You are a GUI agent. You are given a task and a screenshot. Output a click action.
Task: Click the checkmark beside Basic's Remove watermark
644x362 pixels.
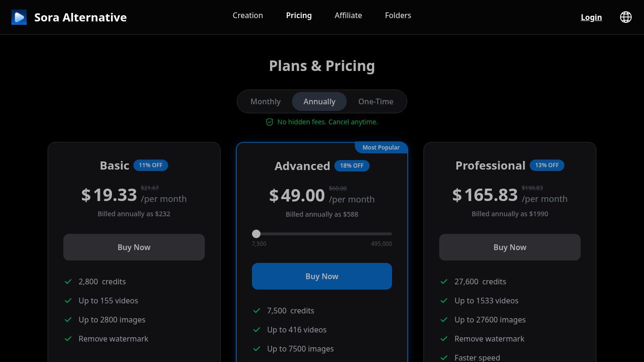pyautogui.click(x=68, y=339)
